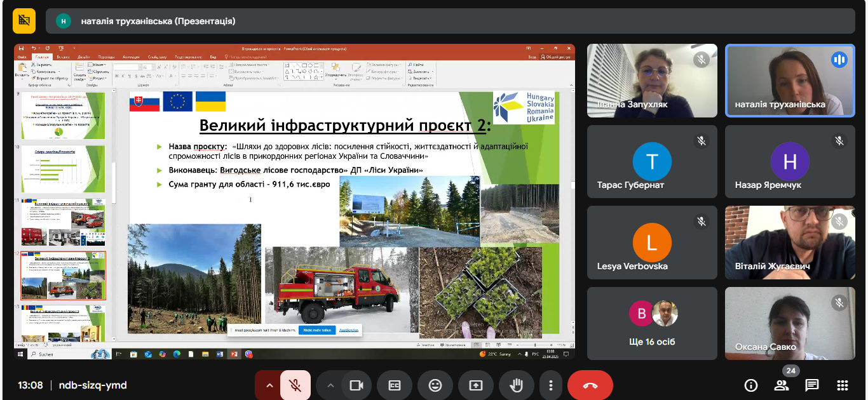Viewport: 868px width, 400px height.
Task: Click the Создать слайд button
Action: point(80,72)
